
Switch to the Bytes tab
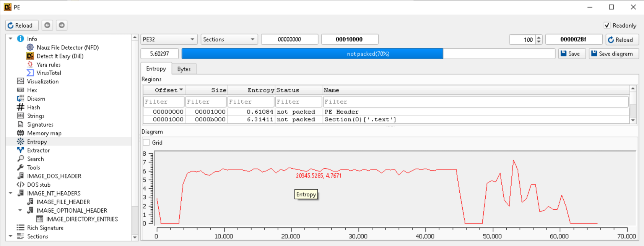(184, 69)
